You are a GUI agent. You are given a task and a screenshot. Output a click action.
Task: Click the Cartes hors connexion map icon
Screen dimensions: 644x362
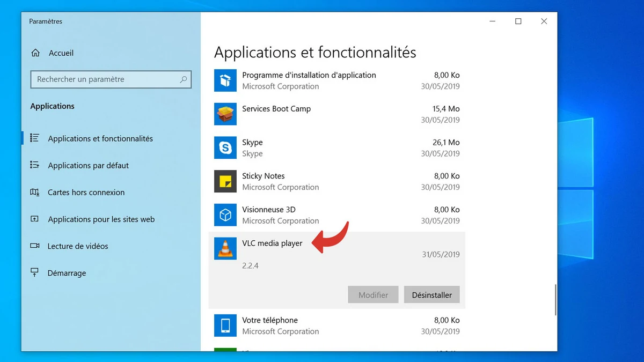[34, 192]
